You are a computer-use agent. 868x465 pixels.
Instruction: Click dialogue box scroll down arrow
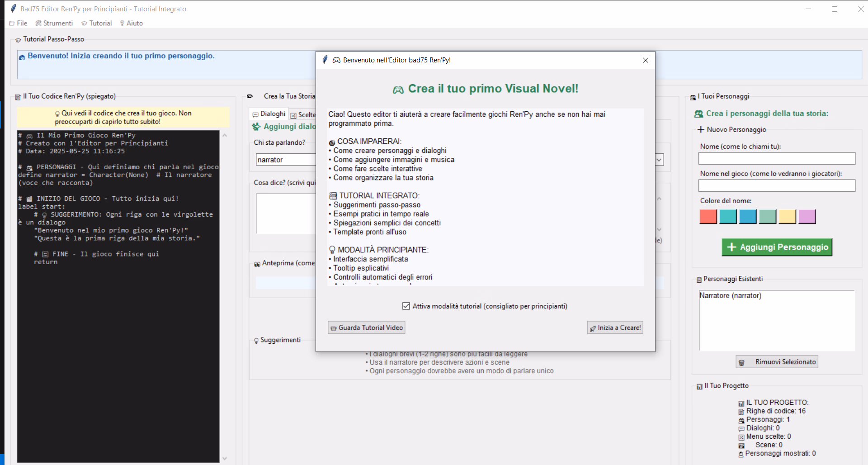[x=659, y=229]
